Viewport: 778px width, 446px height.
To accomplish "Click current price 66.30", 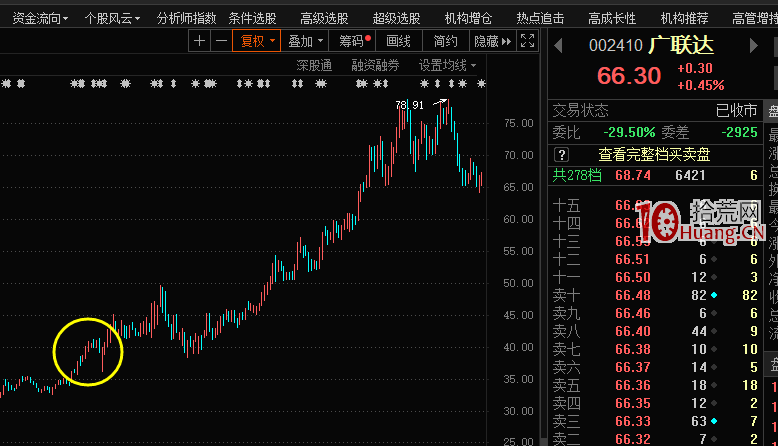I will (x=629, y=76).
